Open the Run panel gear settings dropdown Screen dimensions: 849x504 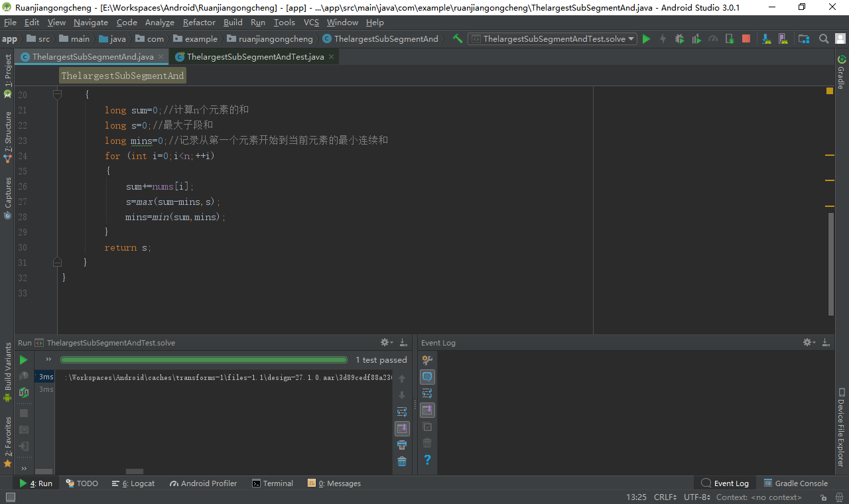(x=386, y=343)
